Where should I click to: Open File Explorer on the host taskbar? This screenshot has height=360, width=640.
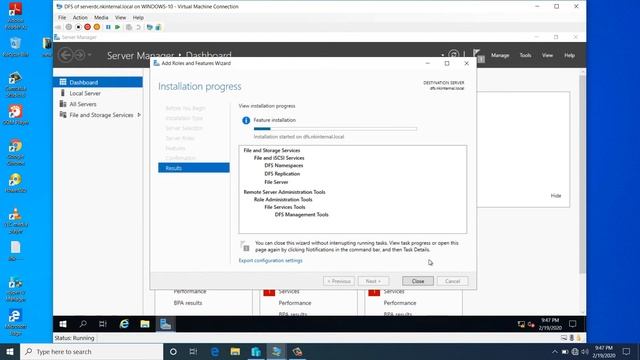coord(235,351)
